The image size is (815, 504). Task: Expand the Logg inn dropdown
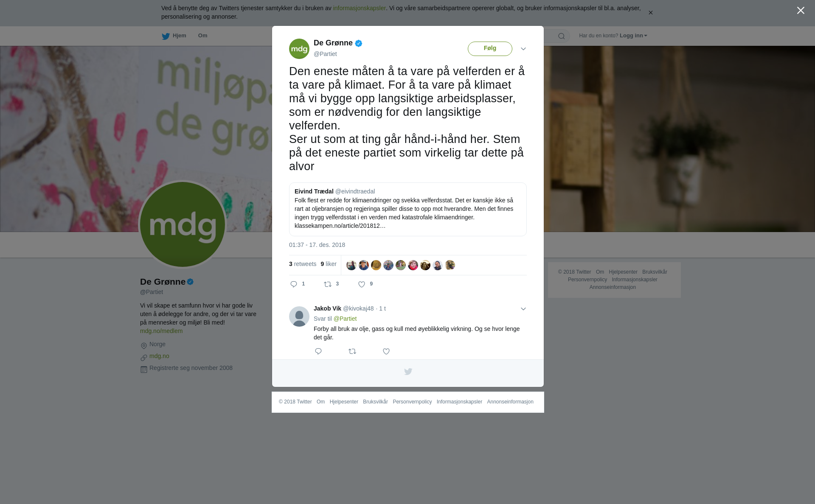click(633, 36)
